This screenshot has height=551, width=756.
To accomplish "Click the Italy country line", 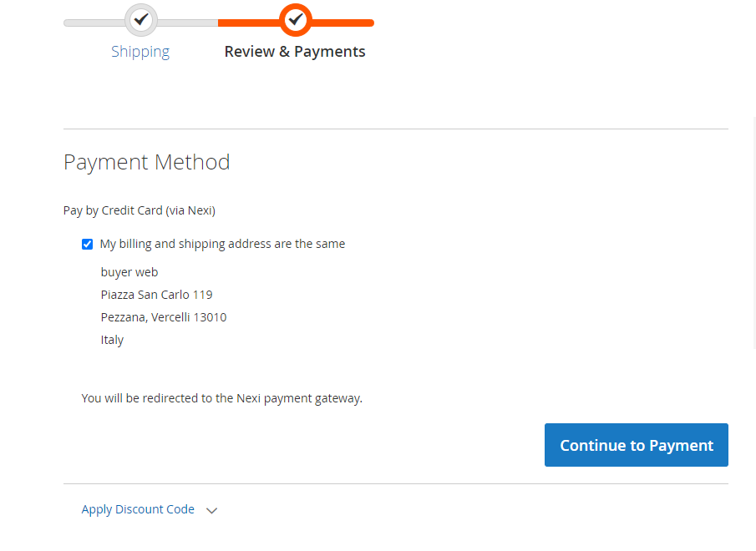I will coord(112,340).
